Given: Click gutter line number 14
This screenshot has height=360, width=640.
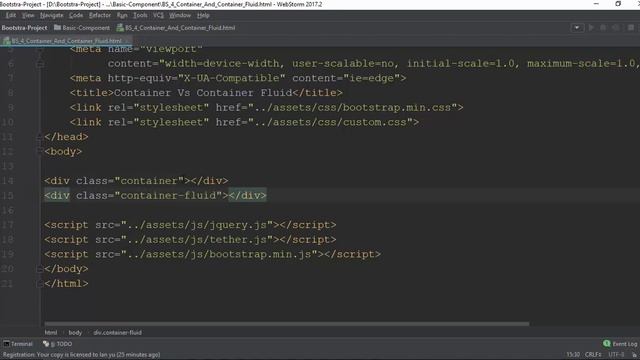Looking at the screenshot, I should [x=7, y=181].
